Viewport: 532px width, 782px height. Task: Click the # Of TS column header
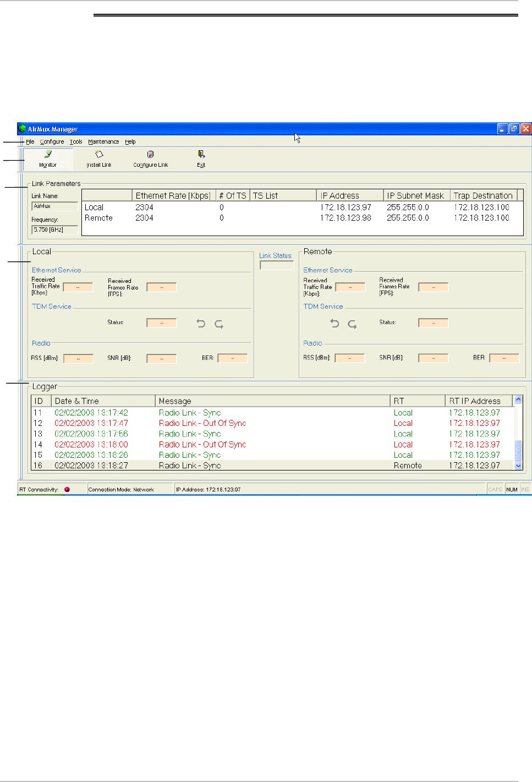coord(233,195)
